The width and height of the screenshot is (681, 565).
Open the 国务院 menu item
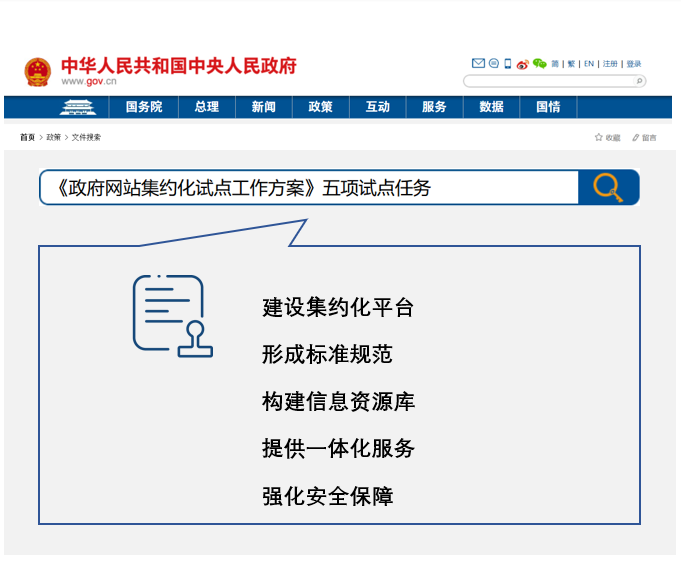[x=144, y=107]
